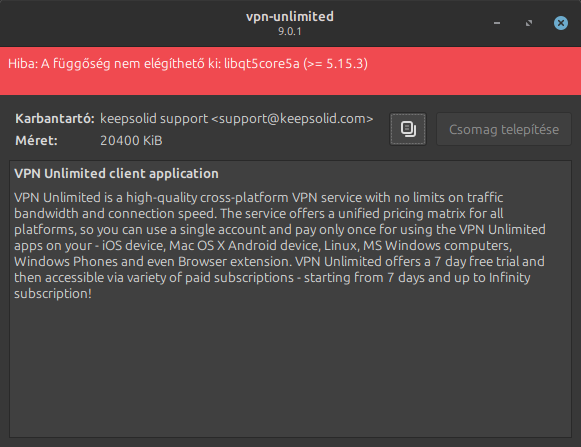581x447 pixels.
Task: Click the empty area below the description
Action: 290,369
